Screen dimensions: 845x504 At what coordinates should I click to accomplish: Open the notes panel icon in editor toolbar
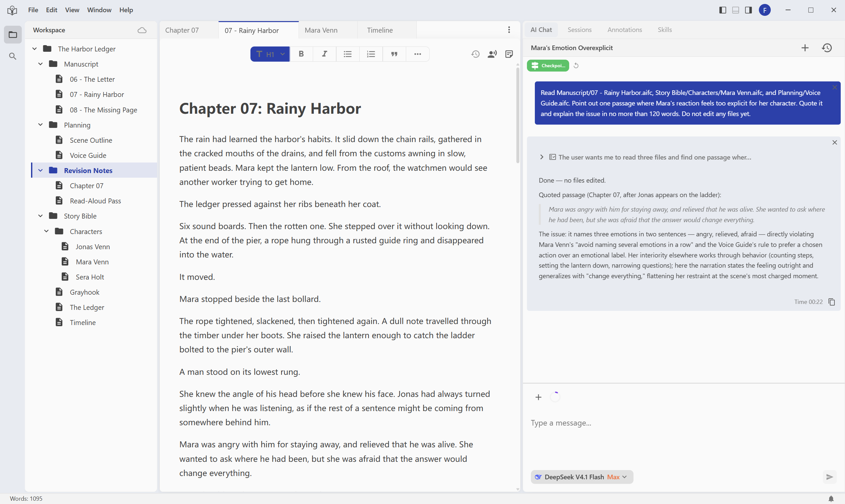coord(509,54)
